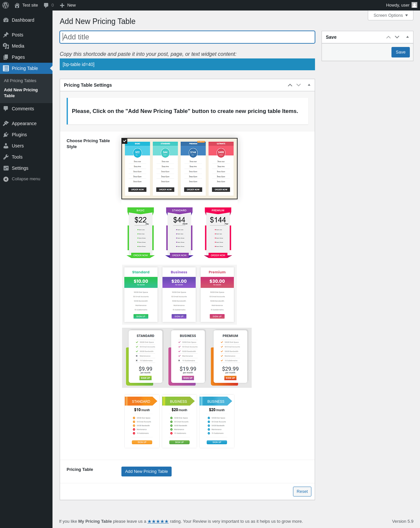Click the Dashboard gauge icon
This screenshot has width=420, height=528.
[6, 20]
